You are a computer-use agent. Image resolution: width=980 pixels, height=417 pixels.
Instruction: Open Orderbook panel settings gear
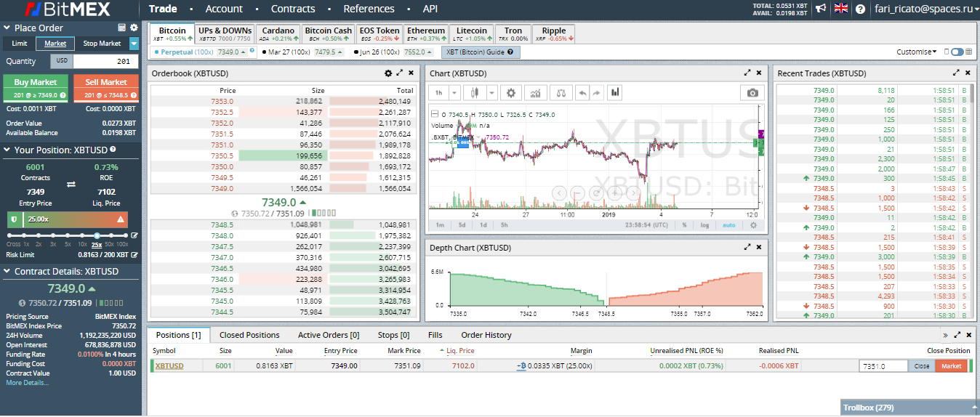pos(388,73)
